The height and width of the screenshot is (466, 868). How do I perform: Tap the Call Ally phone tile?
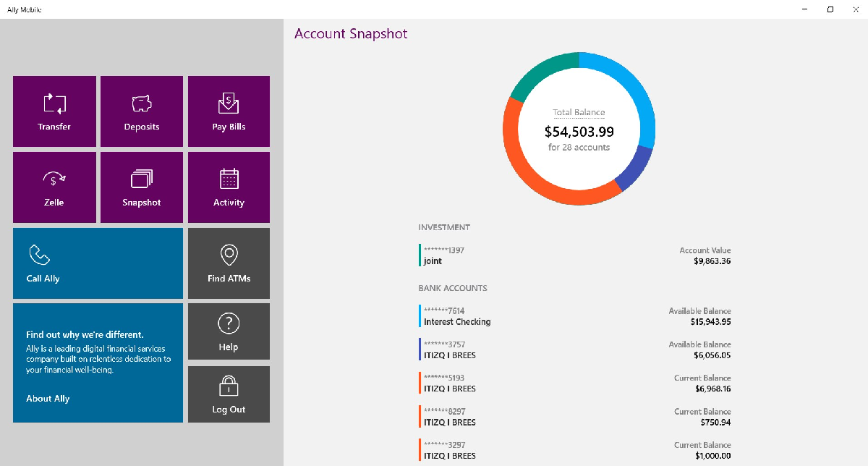click(x=98, y=263)
